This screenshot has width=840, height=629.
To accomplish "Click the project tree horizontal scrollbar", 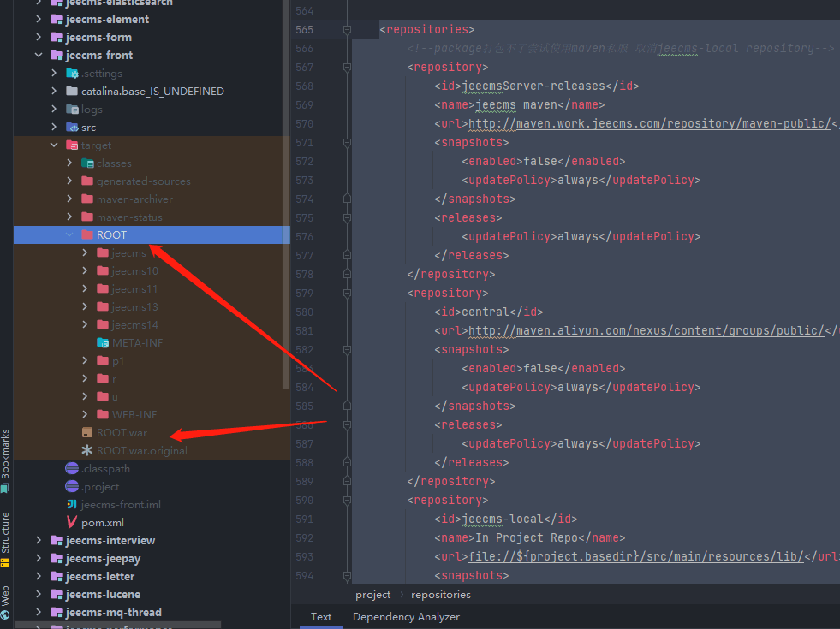I will [x=118, y=626].
